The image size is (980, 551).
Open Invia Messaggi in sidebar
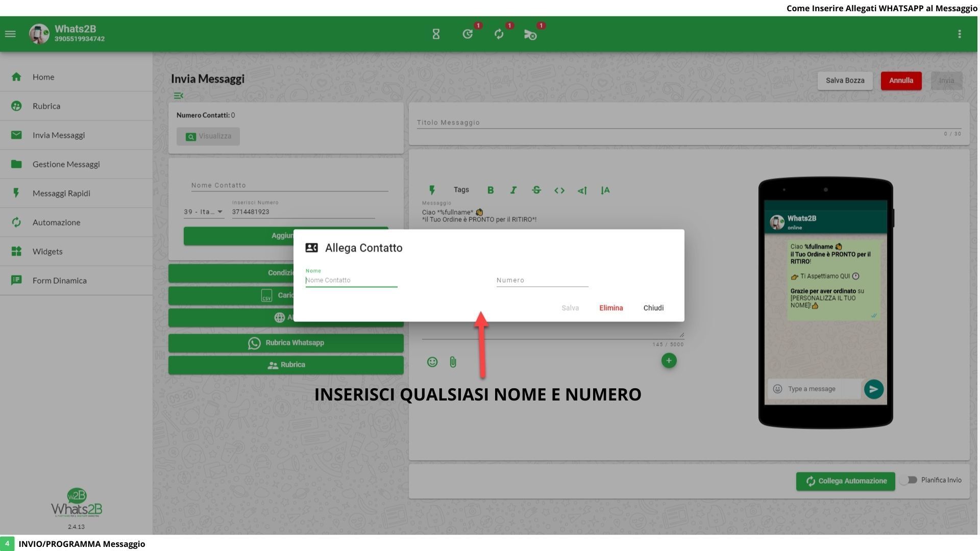click(x=77, y=135)
